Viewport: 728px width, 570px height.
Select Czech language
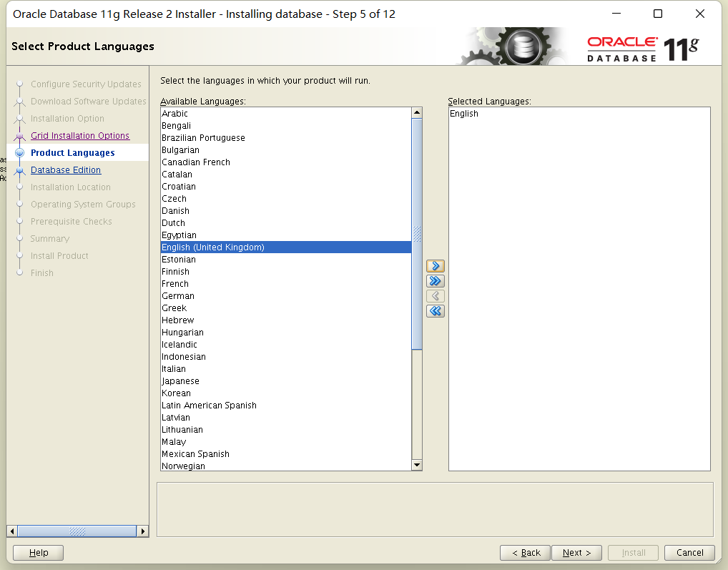(x=286, y=199)
